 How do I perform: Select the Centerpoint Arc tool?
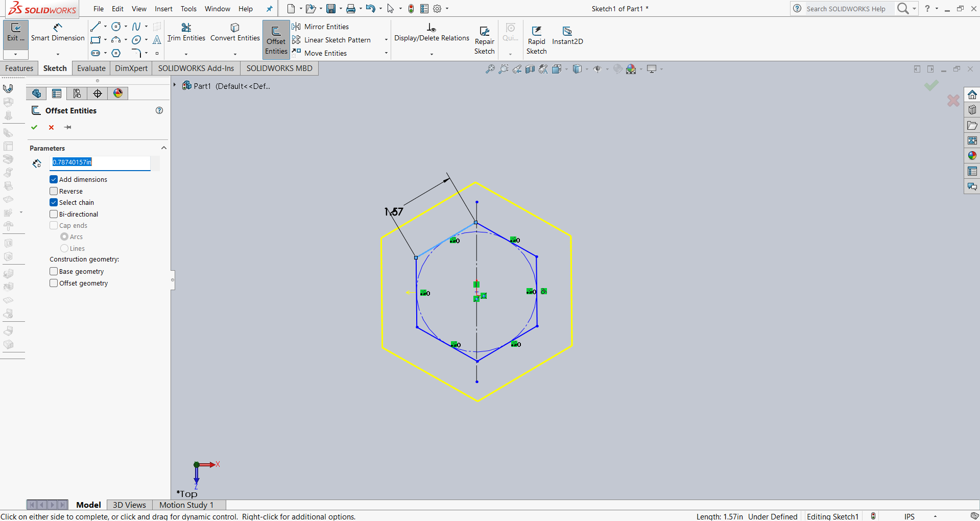(116, 40)
